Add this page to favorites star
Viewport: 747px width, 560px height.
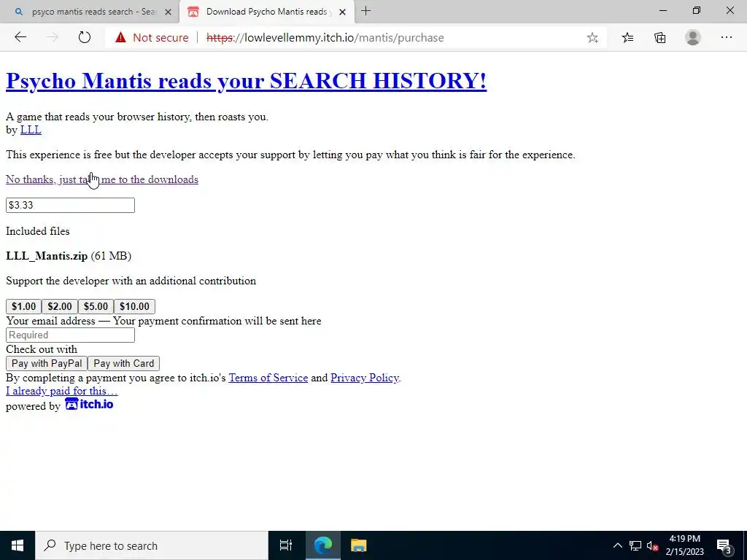[592, 38]
